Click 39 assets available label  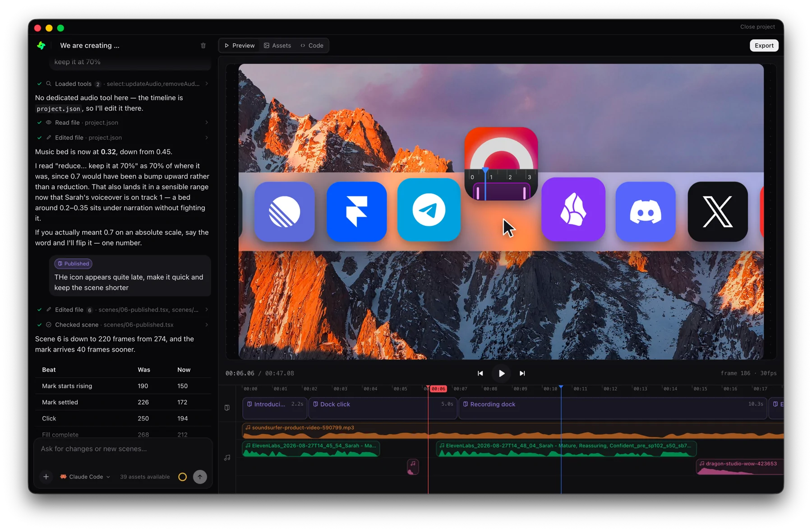(145, 477)
